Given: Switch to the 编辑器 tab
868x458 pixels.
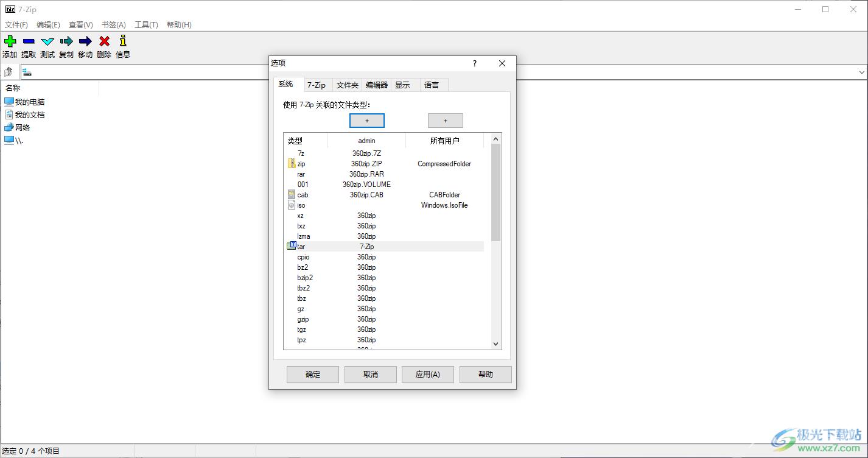Looking at the screenshot, I should coord(376,85).
